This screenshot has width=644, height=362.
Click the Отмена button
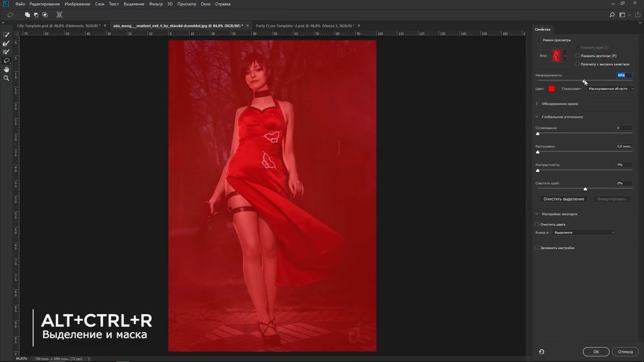pos(625,352)
